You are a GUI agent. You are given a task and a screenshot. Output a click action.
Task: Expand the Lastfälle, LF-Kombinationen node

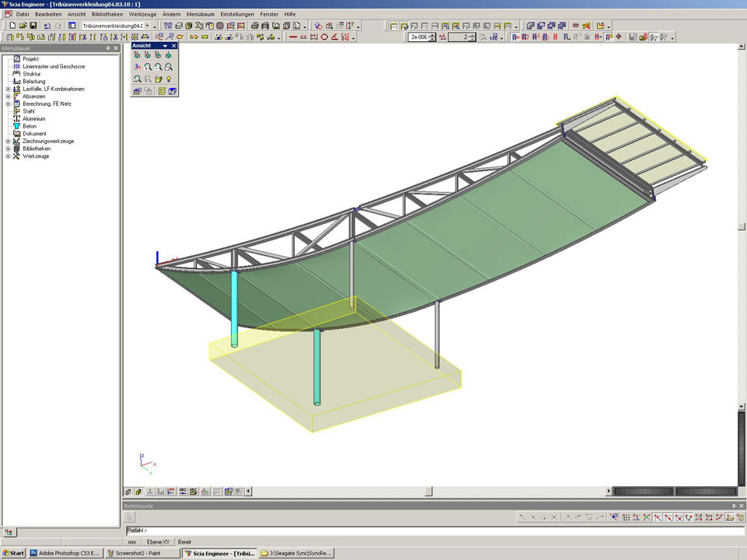coord(8,89)
